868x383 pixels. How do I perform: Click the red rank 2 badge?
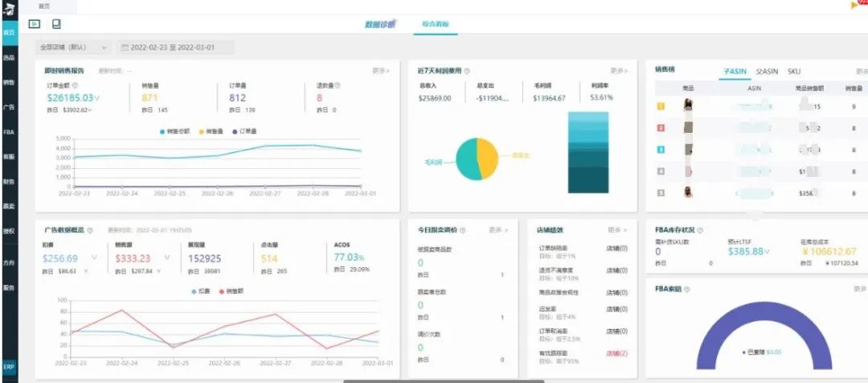661,128
